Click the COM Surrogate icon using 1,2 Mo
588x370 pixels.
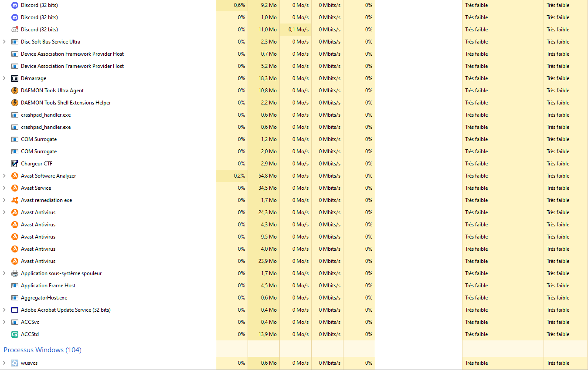coord(15,139)
